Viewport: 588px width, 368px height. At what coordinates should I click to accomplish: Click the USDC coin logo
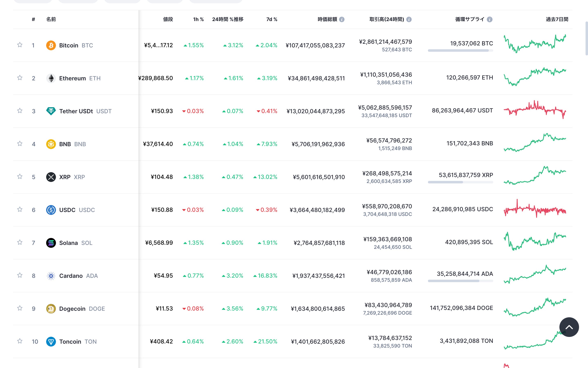click(51, 210)
